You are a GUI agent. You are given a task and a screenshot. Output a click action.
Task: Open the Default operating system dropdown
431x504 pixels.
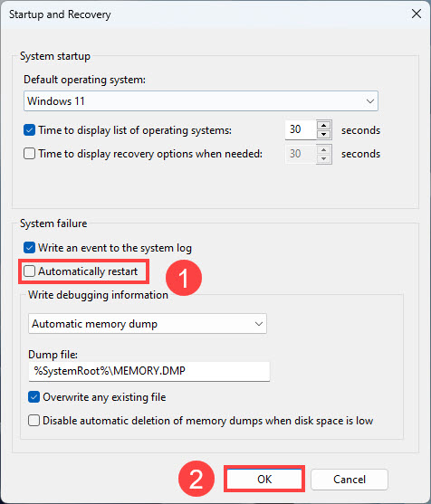[201, 101]
